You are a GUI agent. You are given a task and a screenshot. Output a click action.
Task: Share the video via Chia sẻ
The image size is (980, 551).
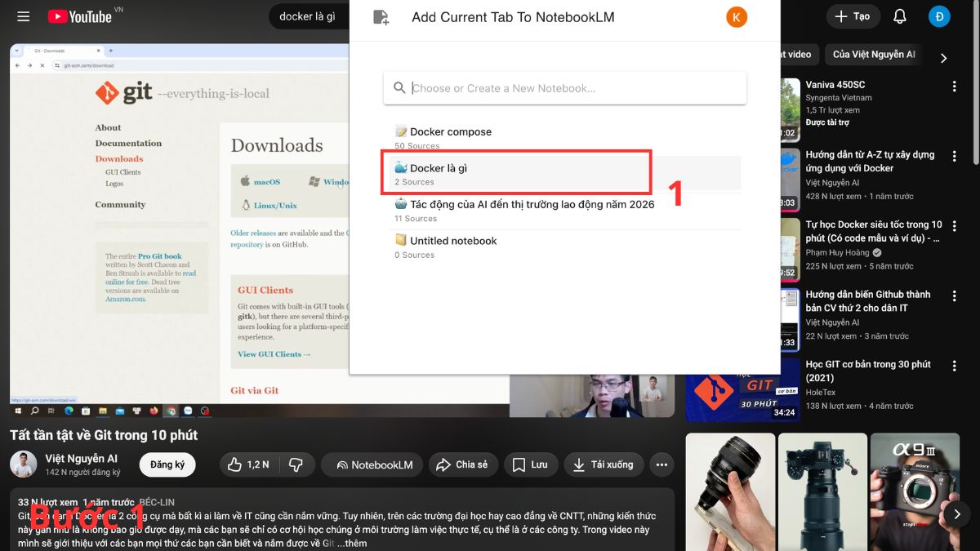(x=462, y=464)
